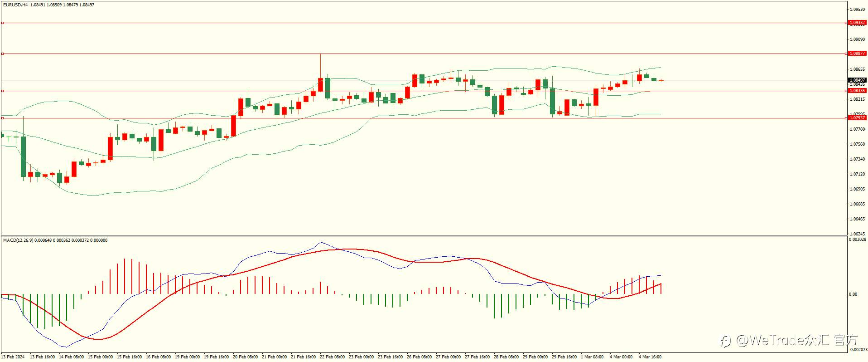
Task: Click the 20 Feb 08:00 time label
Action: tap(246, 357)
